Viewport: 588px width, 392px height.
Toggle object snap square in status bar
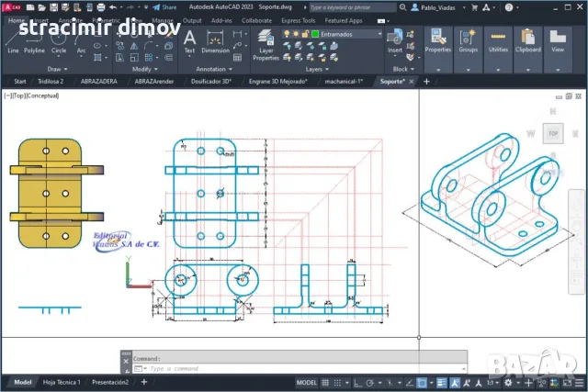click(422, 383)
